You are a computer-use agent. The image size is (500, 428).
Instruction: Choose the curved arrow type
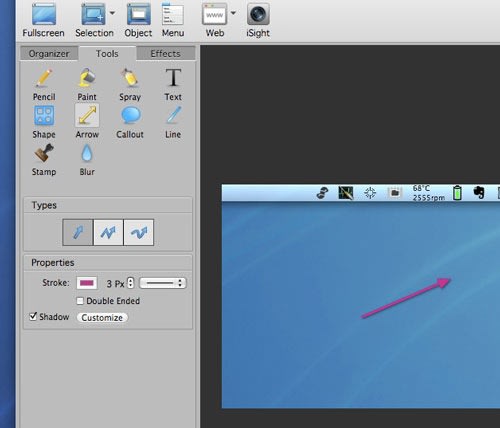tap(139, 232)
